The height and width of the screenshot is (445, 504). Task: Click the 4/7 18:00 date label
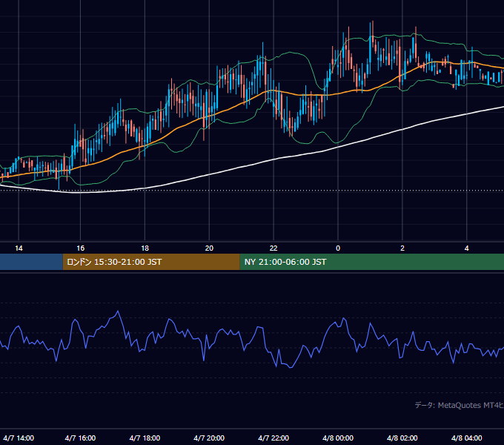[145, 438]
